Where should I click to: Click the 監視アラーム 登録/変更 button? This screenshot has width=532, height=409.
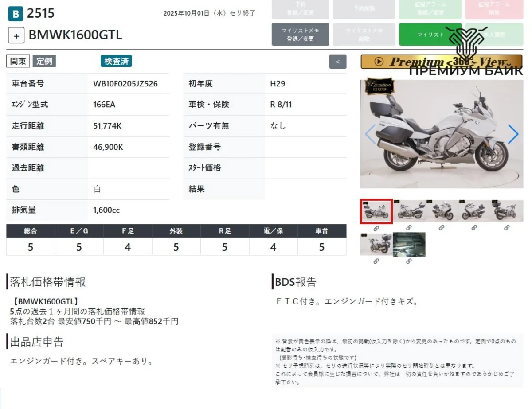point(430,9)
